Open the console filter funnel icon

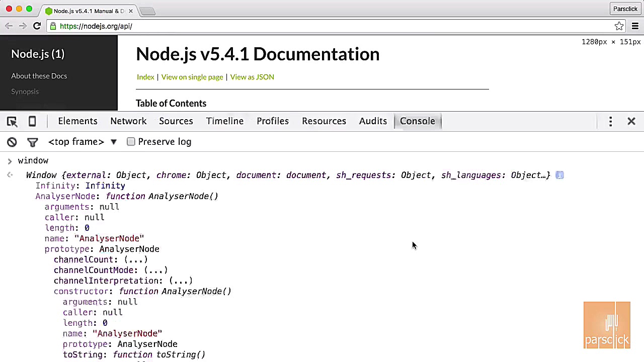pyautogui.click(x=33, y=142)
